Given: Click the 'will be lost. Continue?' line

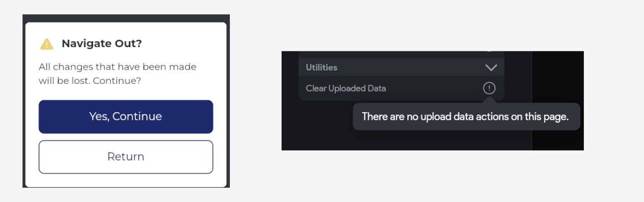Looking at the screenshot, I should pos(89,81).
